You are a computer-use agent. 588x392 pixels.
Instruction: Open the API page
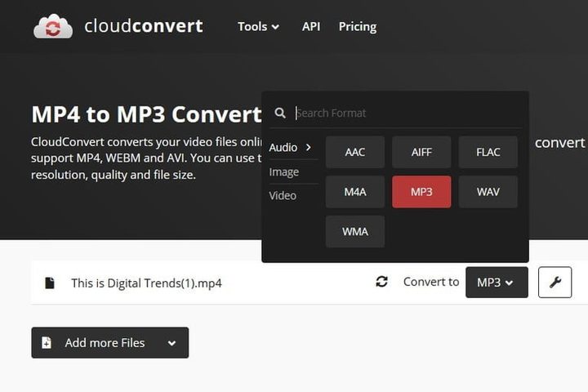point(311,26)
